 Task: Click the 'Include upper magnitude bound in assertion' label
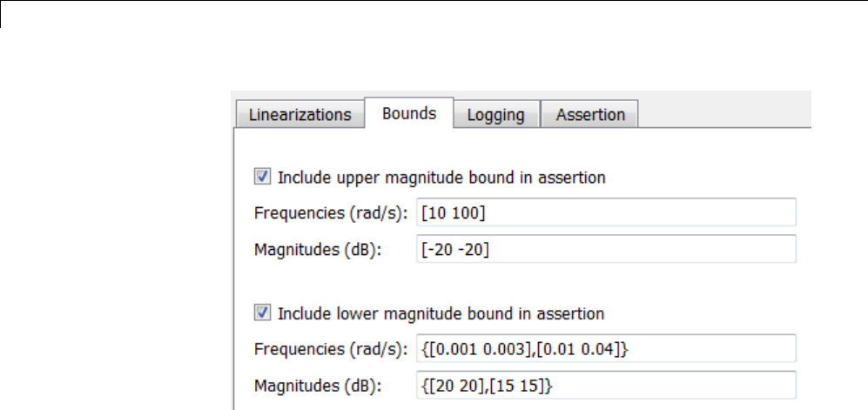(441, 178)
